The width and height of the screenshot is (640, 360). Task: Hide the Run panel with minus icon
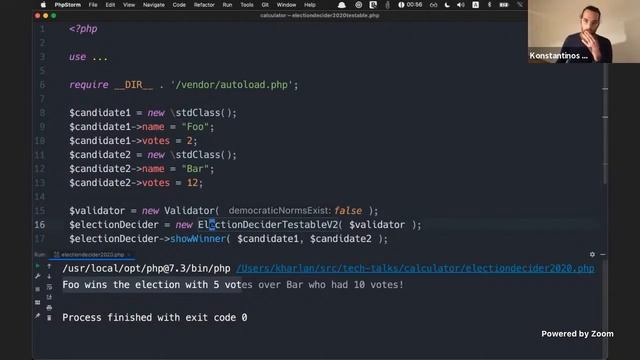603,254
